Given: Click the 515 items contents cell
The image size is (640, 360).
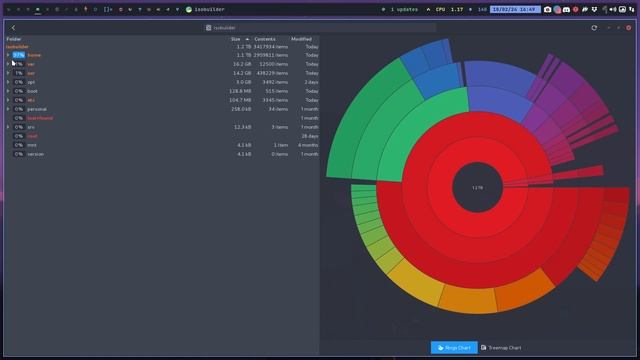Looking at the screenshot, I should 277,91.
